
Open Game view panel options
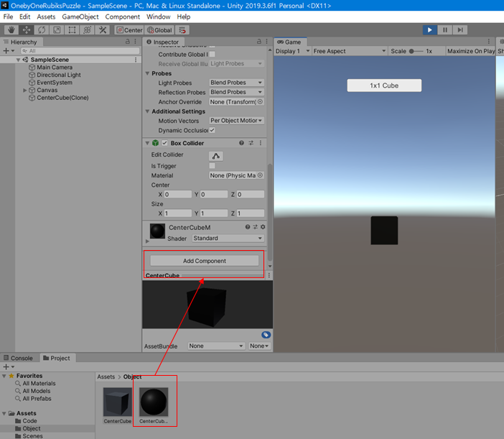[489, 42]
